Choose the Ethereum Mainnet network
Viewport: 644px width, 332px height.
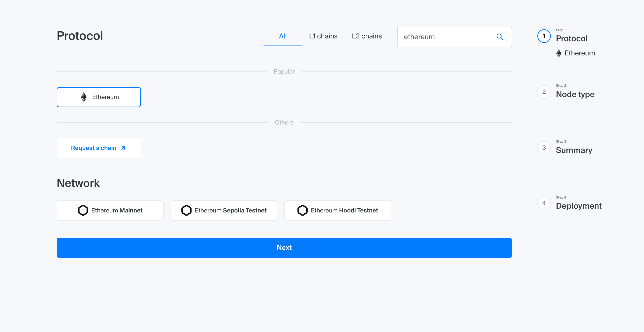coord(110,210)
